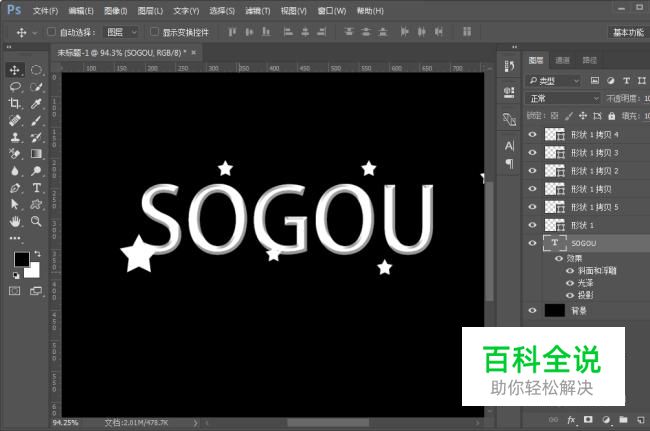Viewport: 650px width, 431px height.
Task: Select the Crop tool
Action: (x=15, y=103)
